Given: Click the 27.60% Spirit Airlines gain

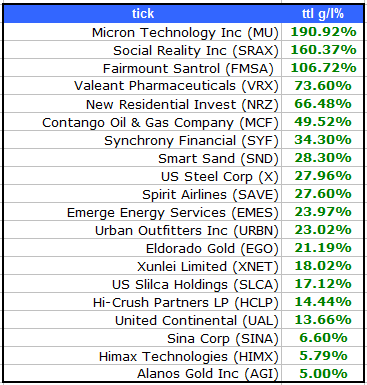Looking at the screenshot, I should pyautogui.click(x=323, y=194).
